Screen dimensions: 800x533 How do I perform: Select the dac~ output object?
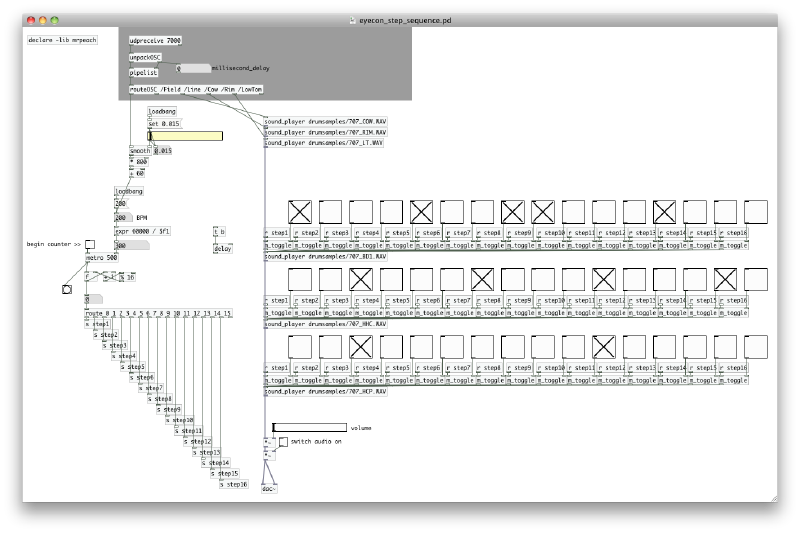coord(268,489)
